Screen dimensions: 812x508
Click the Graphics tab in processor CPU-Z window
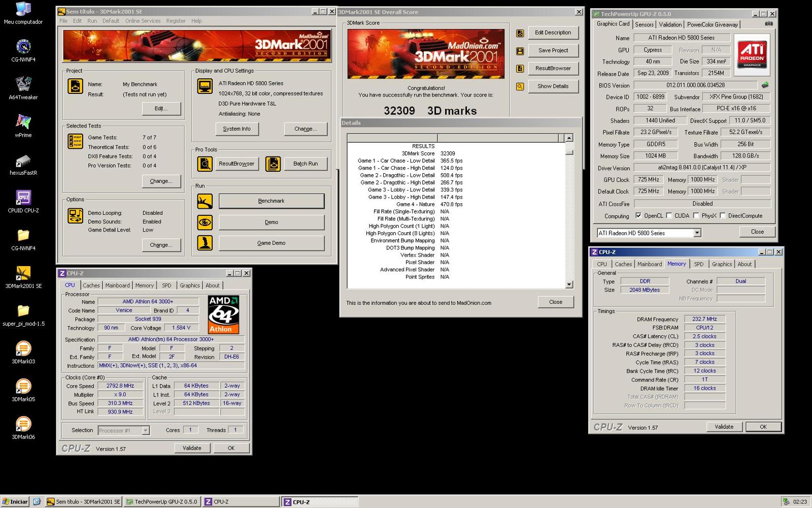[x=190, y=285]
